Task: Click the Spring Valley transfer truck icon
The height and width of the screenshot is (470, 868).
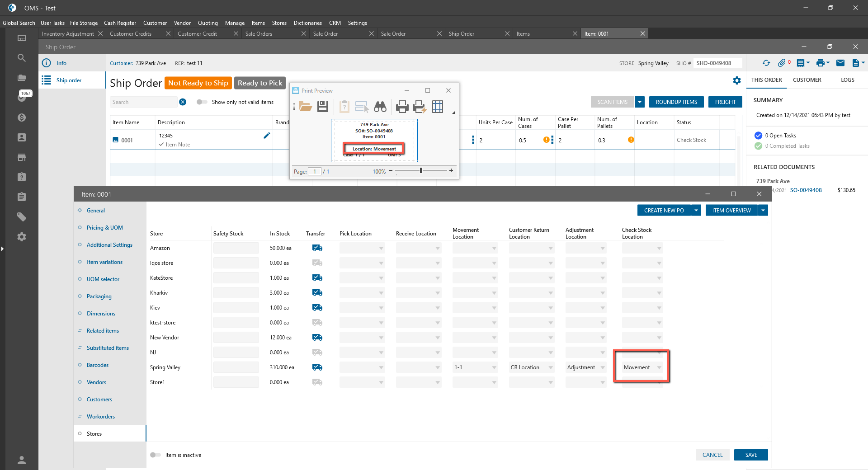Action: click(317, 367)
